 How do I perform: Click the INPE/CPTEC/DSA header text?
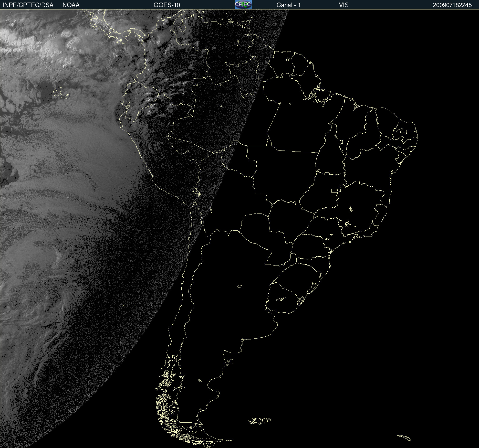tap(28, 5)
